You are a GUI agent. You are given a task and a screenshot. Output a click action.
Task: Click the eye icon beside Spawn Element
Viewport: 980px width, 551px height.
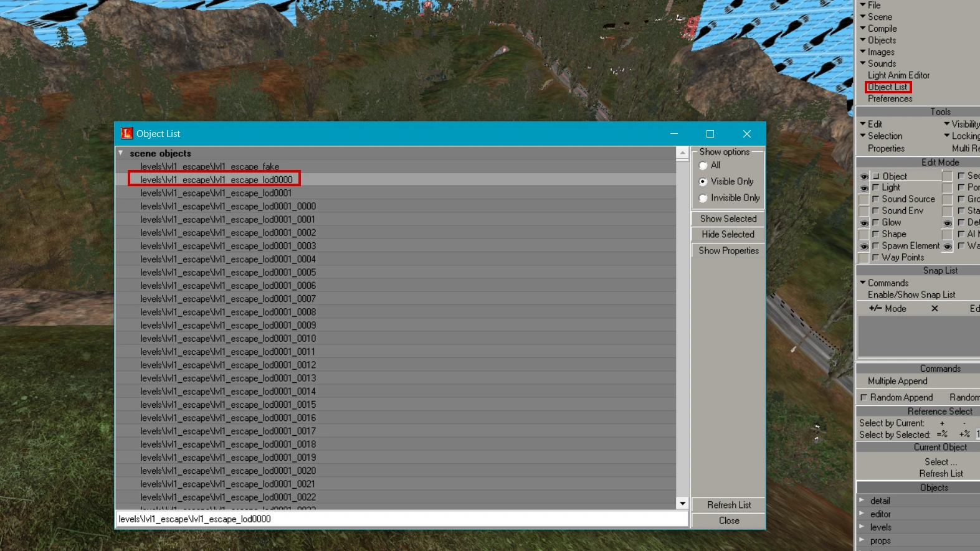click(863, 247)
